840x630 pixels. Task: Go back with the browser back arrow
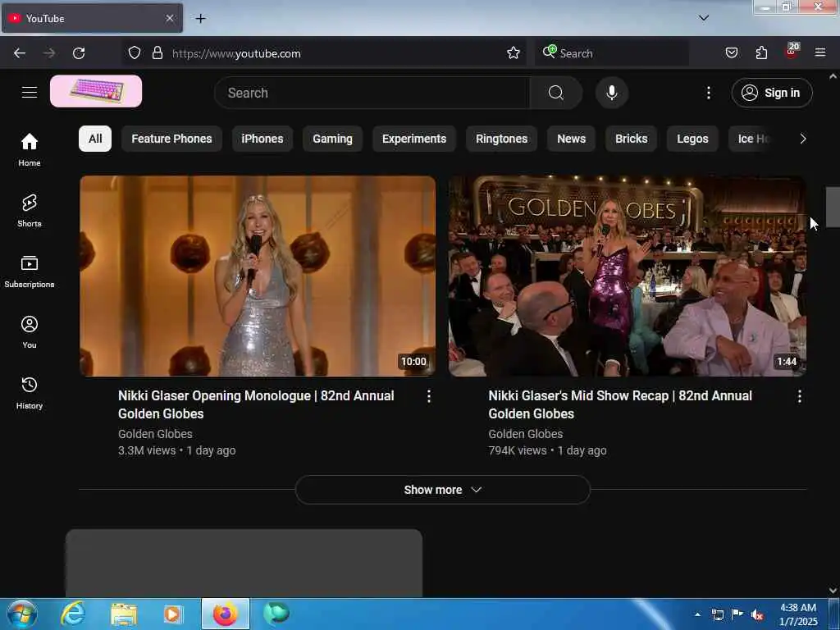(x=20, y=53)
